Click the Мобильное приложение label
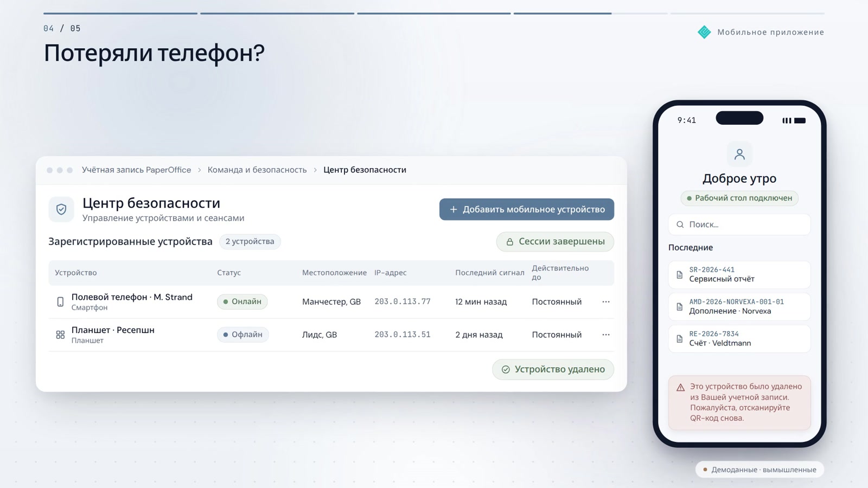 (x=770, y=32)
